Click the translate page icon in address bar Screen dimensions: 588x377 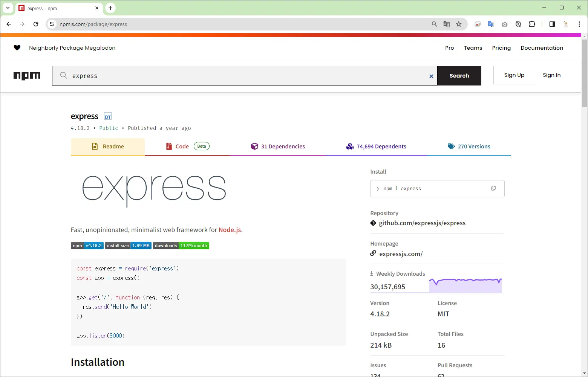click(x=447, y=24)
